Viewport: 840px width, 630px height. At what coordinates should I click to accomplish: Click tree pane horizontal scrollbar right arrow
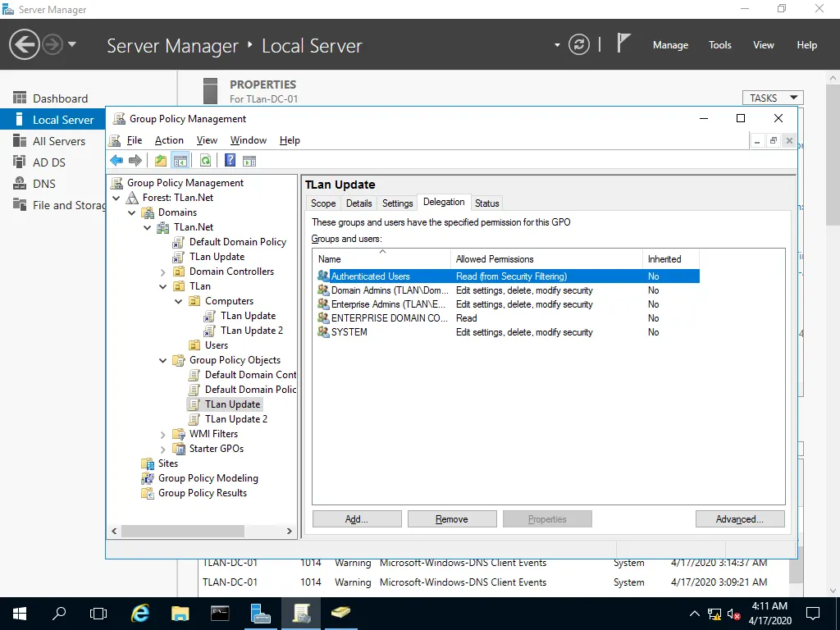click(290, 531)
